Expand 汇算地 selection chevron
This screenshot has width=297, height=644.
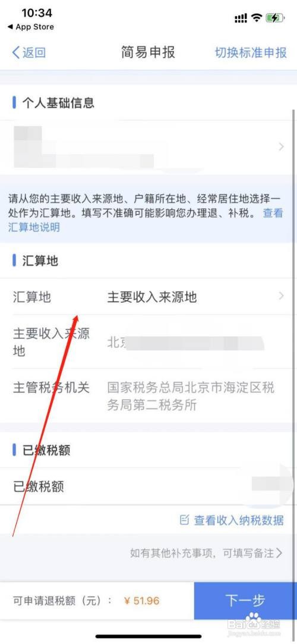click(x=281, y=296)
